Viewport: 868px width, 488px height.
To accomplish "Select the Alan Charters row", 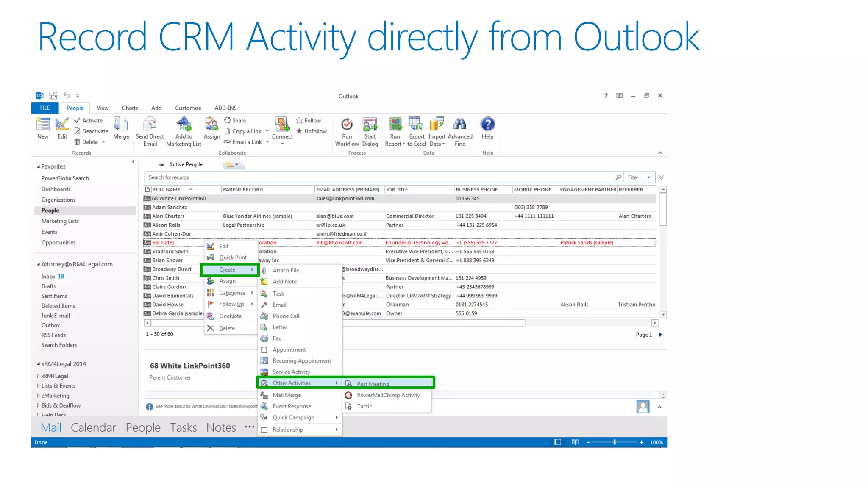I will click(x=399, y=216).
